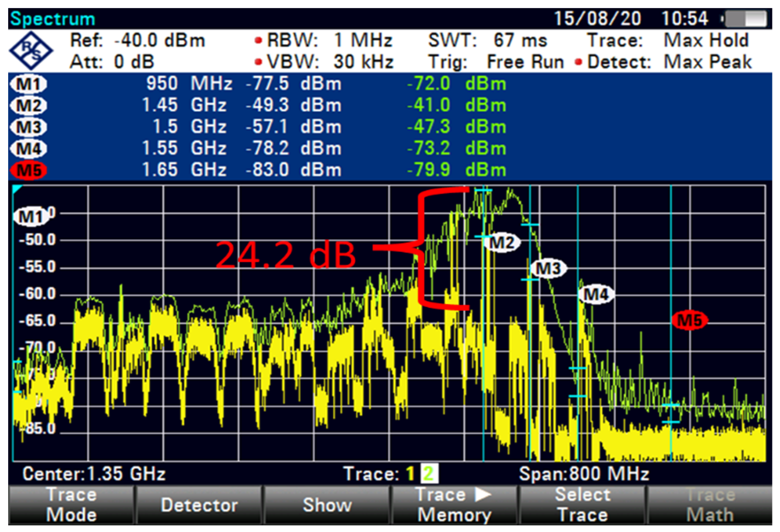Image resolution: width=780 pixels, height=532 pixels.
Task: Click the Center 1.35 GHz frequency field
Action: pos(94,474)
